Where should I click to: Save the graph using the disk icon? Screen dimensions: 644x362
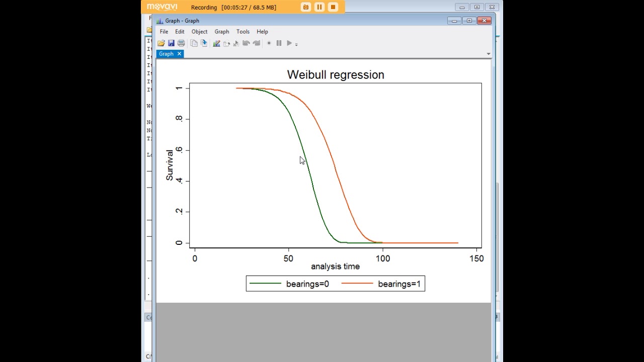click(x=171, y=43)
